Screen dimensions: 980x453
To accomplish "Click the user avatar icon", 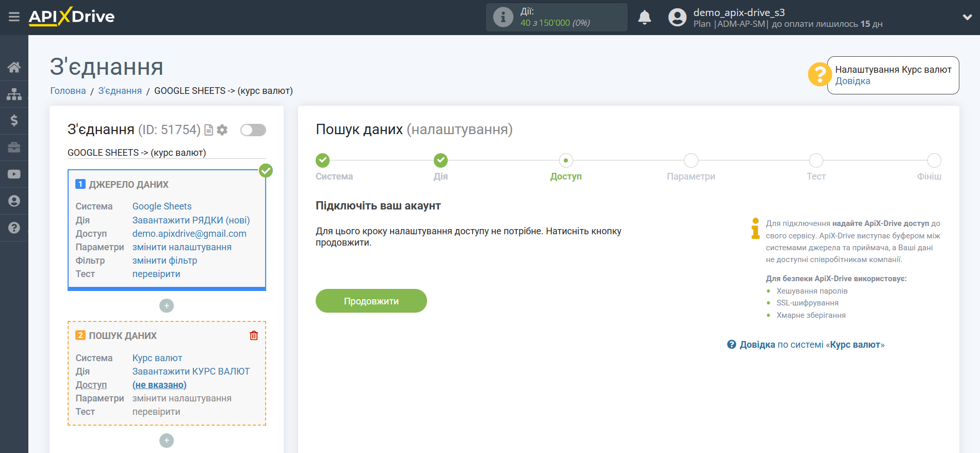I will (677, 18).
